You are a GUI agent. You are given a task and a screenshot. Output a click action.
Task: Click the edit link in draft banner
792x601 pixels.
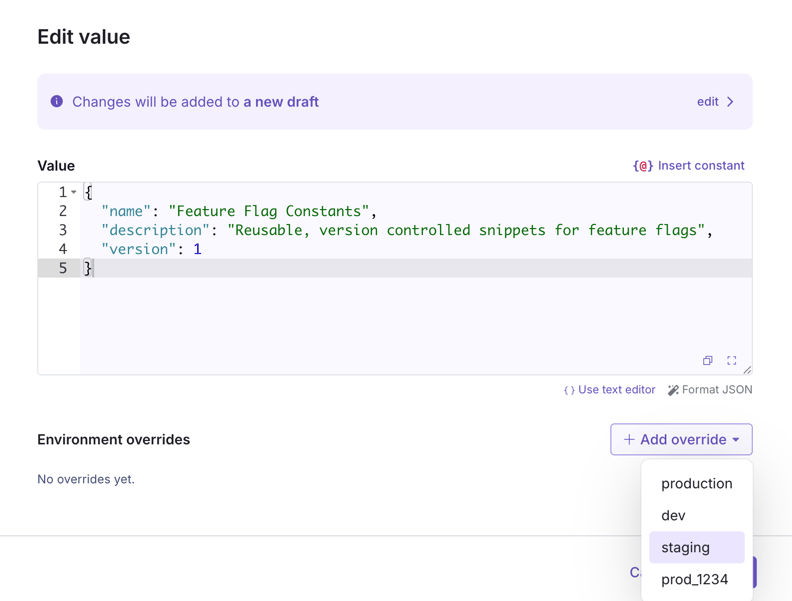point(708,102)
